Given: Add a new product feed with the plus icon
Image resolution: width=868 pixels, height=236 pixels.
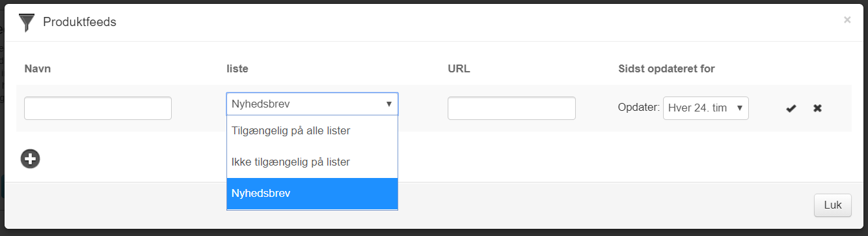Looking at the screenshot, I should tap(30, 158).
